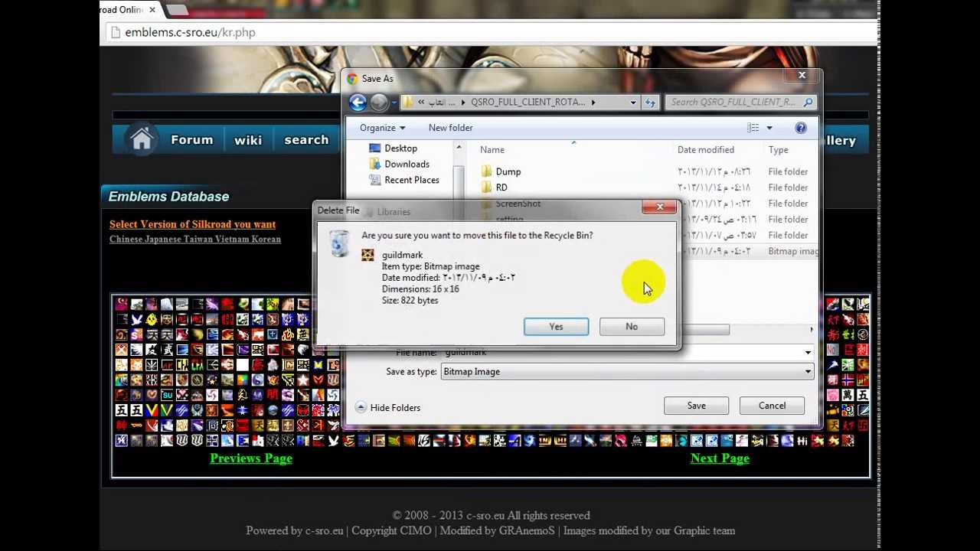Open the File name dropdown arrow
Viewport: 980px width, 551px height.
click(808, 353)
